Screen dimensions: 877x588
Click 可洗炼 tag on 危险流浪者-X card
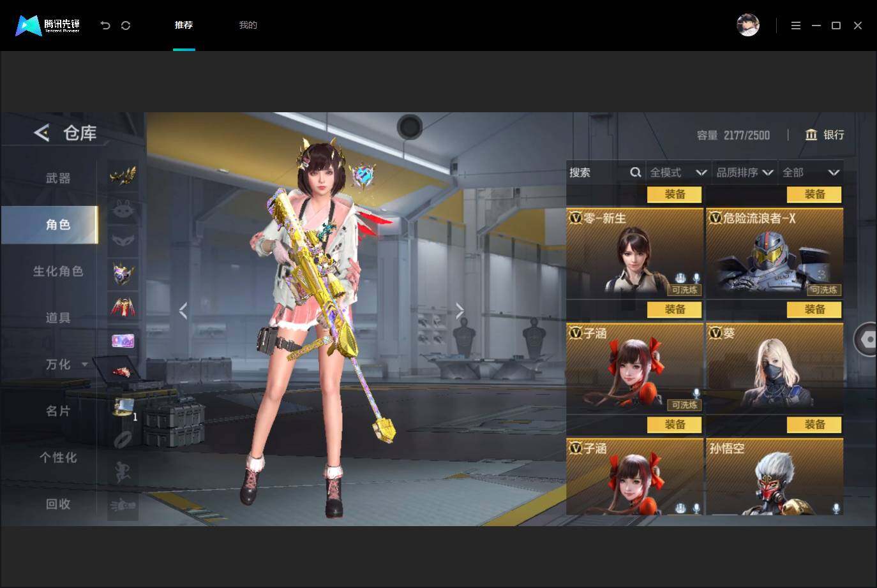click(x=823, y=290)
